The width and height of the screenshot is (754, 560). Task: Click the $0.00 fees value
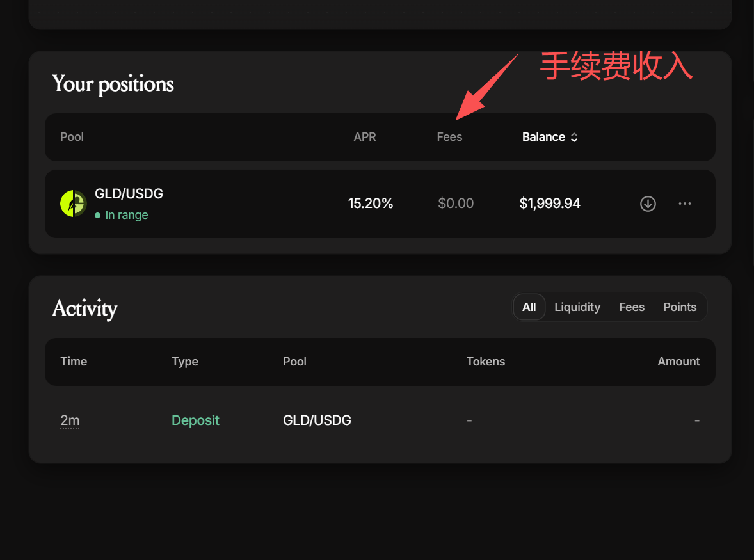[x=455, y=204]
